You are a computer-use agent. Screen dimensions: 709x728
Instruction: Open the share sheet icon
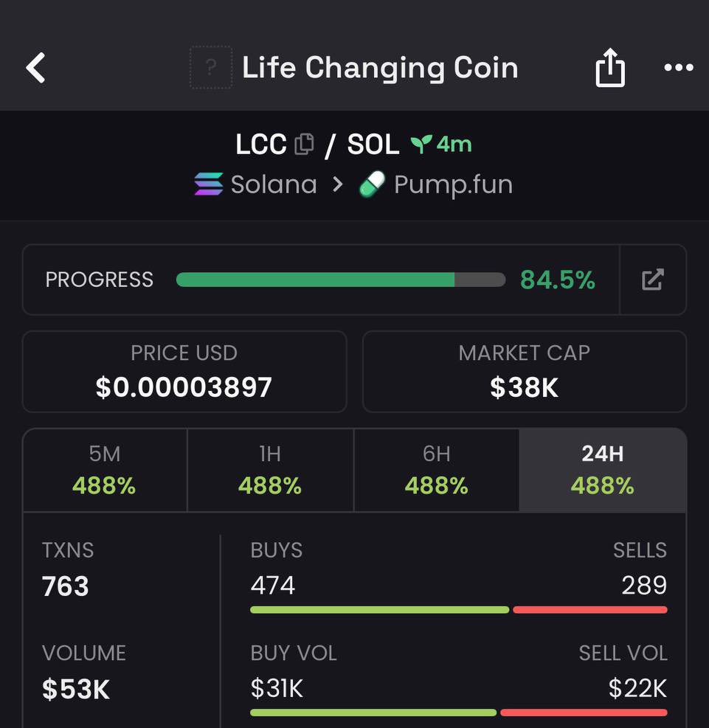point(609,67)
